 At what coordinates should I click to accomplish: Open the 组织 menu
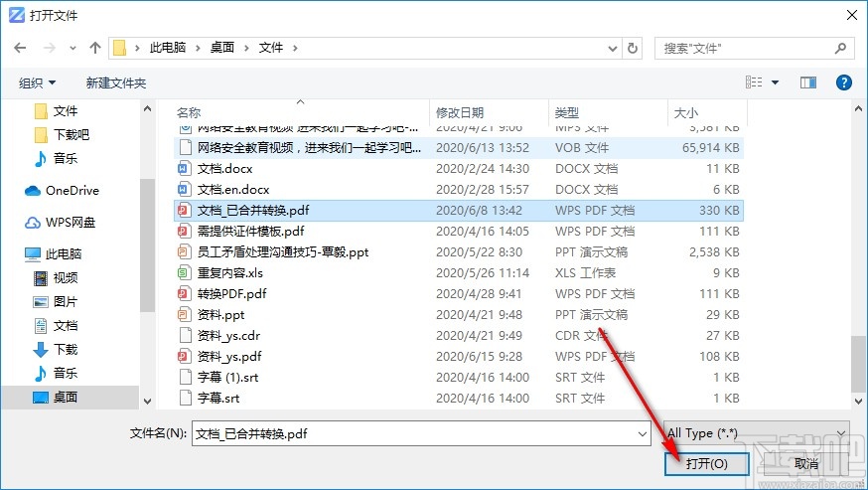pos(37,82)
